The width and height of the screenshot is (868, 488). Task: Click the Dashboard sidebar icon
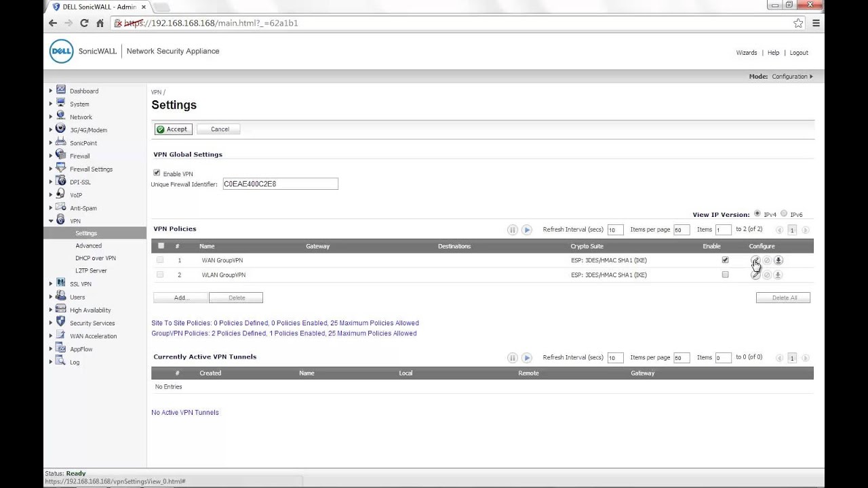coord(61,90)
